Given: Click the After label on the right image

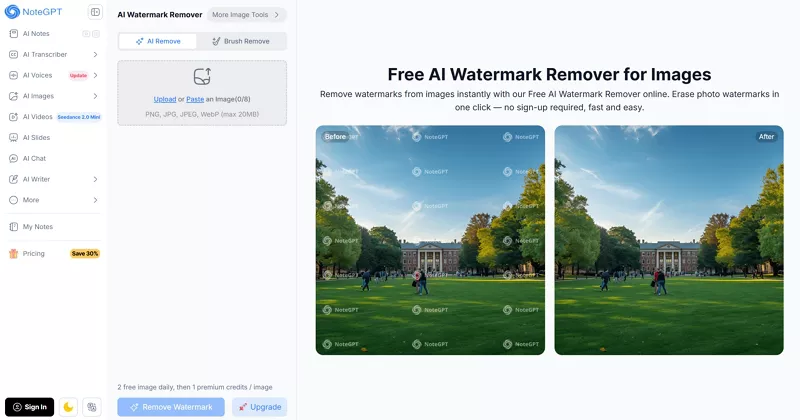Looking at the screenshot, I should [x=766, y=137].
